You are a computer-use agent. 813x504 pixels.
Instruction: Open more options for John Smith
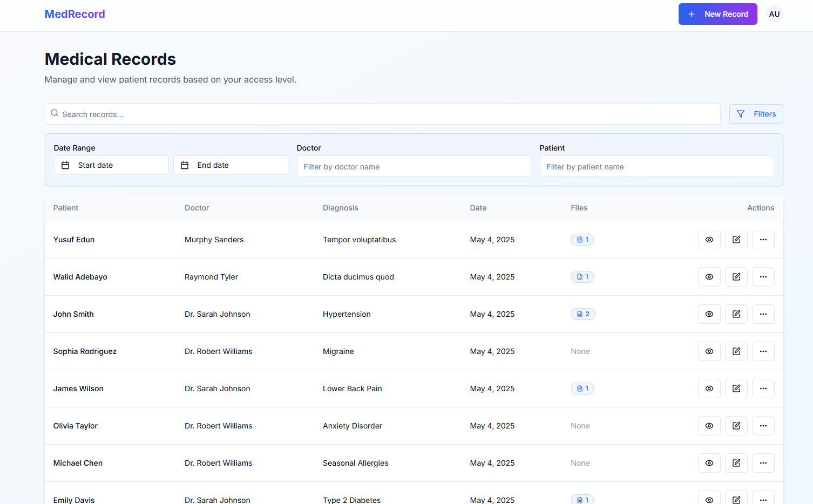[x=763, y=314]
